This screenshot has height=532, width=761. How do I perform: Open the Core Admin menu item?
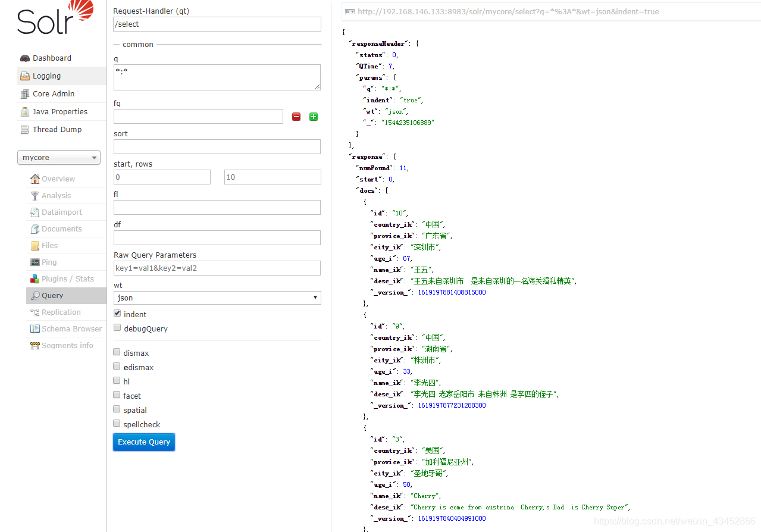pyautogui.click(x=61, y=94)
